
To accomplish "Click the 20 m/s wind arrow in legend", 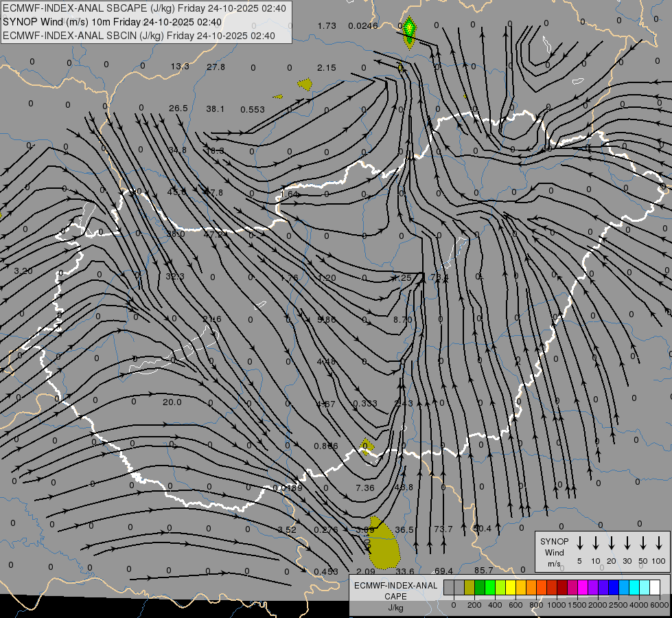I will (611, 543).
